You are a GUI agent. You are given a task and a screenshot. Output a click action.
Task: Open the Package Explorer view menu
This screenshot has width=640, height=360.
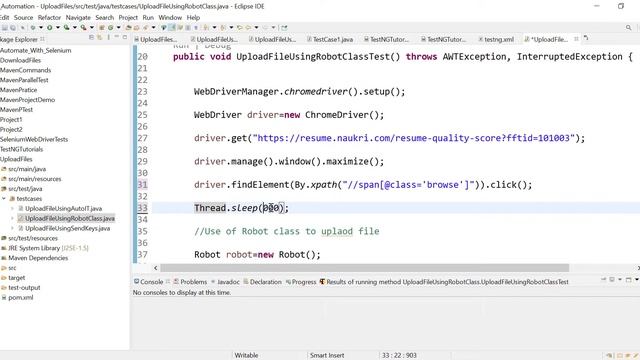pyautogui.click(x=108, y=38)
